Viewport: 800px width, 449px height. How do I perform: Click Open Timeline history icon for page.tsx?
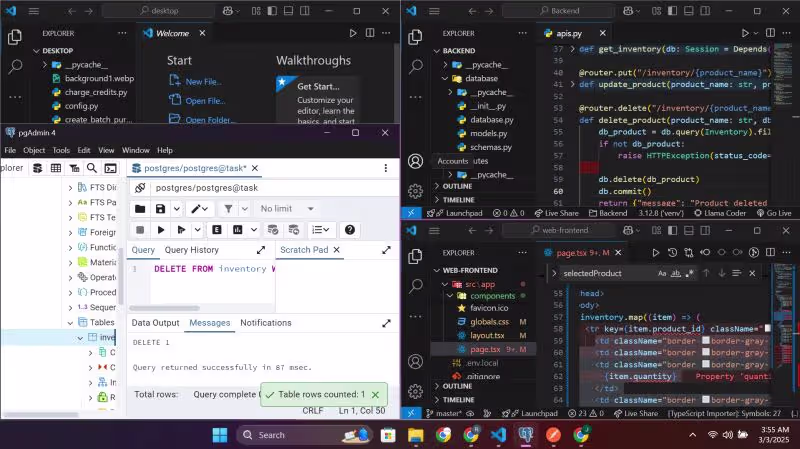pos(672,253)
